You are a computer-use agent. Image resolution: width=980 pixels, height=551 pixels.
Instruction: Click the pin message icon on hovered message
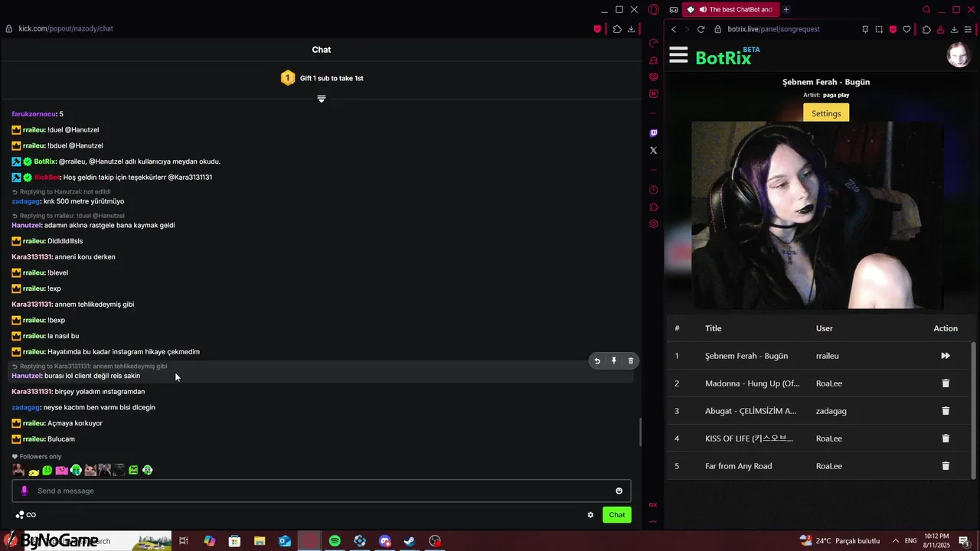pos(614,360)
